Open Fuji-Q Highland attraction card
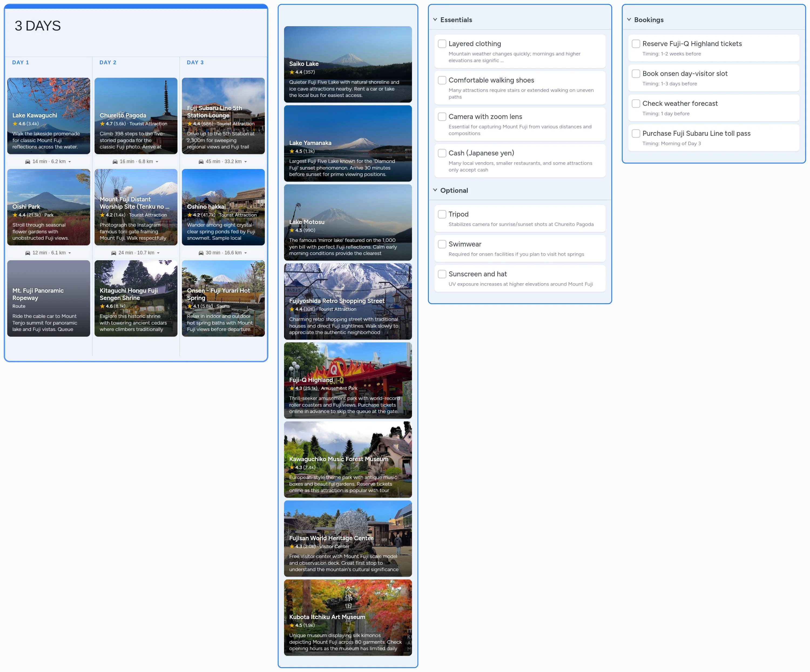The height and width of the screenshot is (672, 810). pyautogui.click(x=347, y=380)
